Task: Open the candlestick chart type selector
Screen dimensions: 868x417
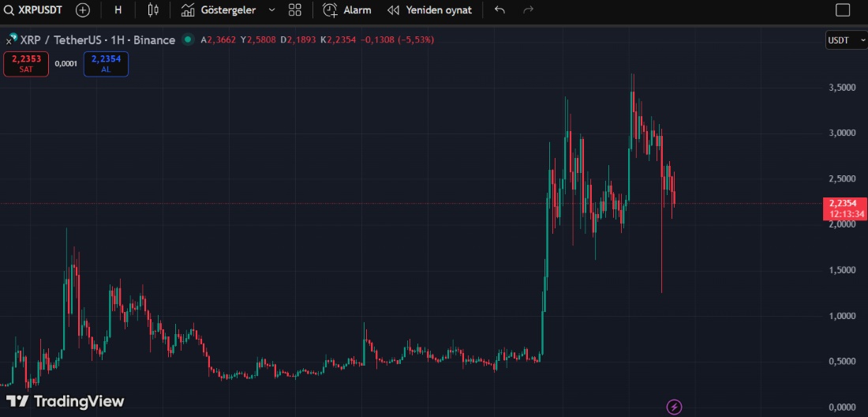Action: point(153,10)
